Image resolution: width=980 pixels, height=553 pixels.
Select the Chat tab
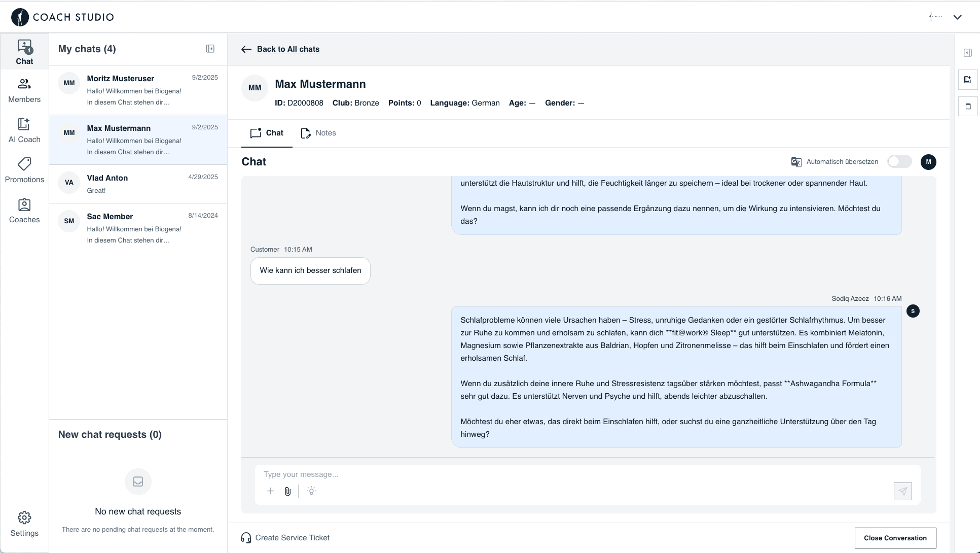[267, 133]
